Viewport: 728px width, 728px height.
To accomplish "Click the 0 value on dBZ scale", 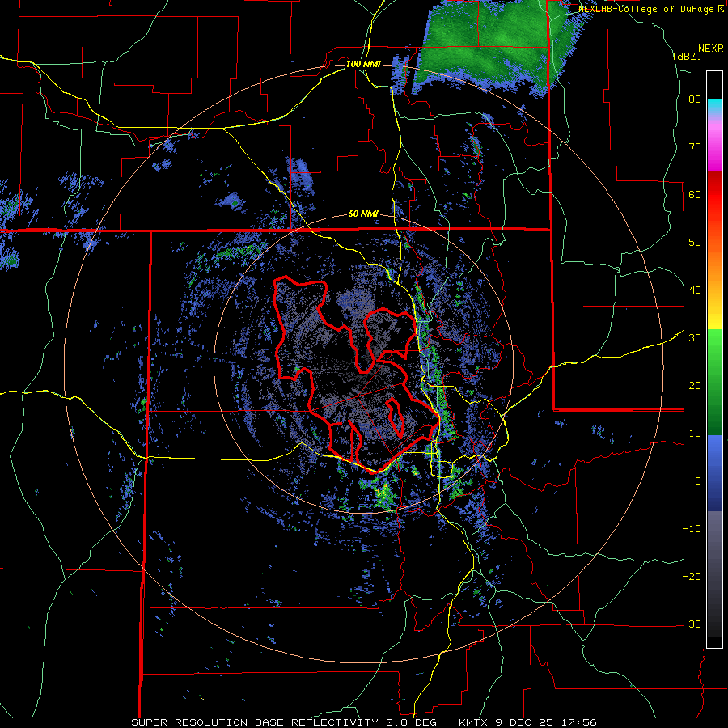I will pyautogui.click(x=698, y=481).
